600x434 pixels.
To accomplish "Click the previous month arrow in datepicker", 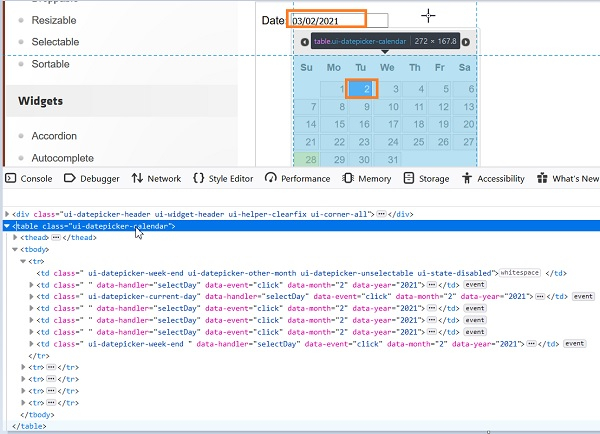I will pos(304,42).
